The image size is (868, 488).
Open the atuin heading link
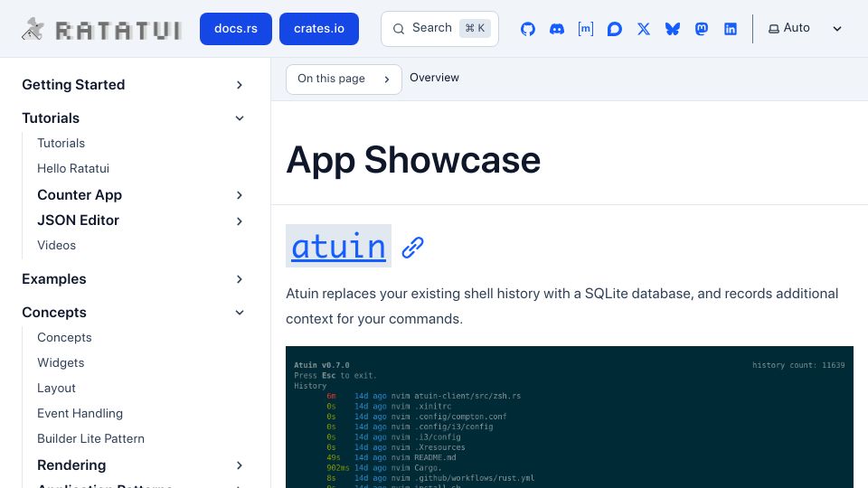[x=338, y=246]
